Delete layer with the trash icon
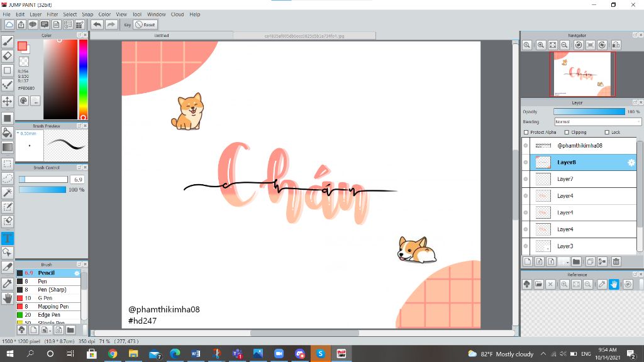Viewport: 644px width, 362px height. pyautogui.click(x=616, y=261)
